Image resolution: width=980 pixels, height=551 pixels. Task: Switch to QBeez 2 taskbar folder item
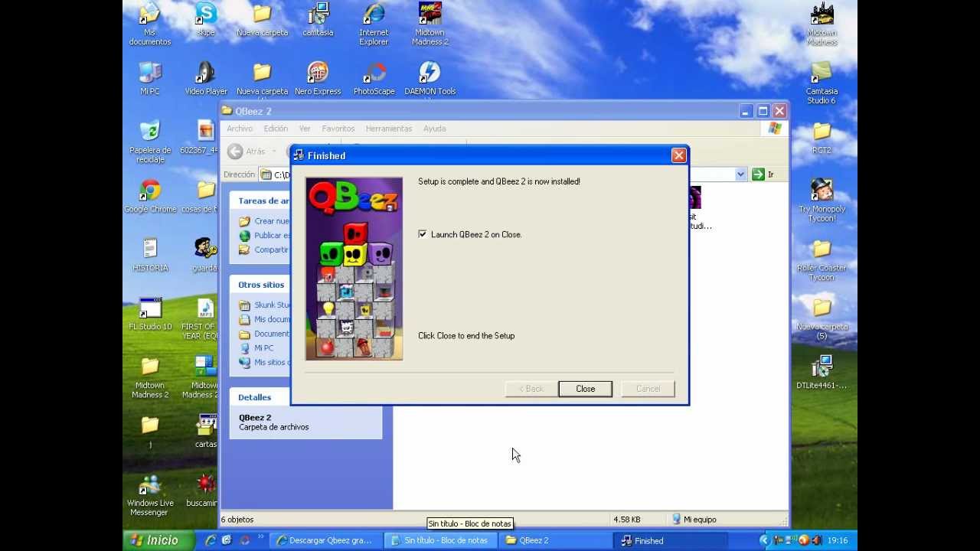[555, 540]
